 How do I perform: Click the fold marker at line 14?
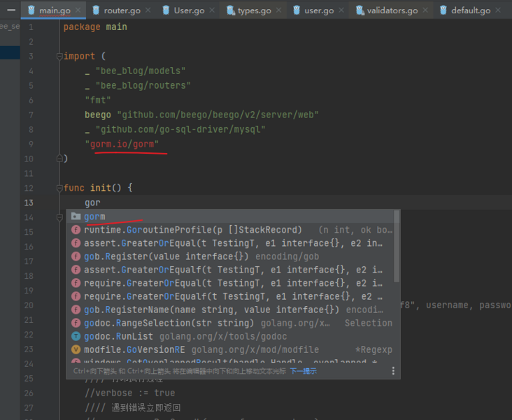59,217
